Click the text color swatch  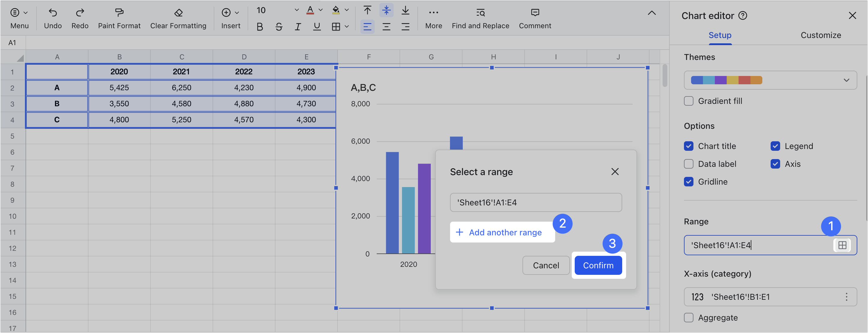pos(310,10)
